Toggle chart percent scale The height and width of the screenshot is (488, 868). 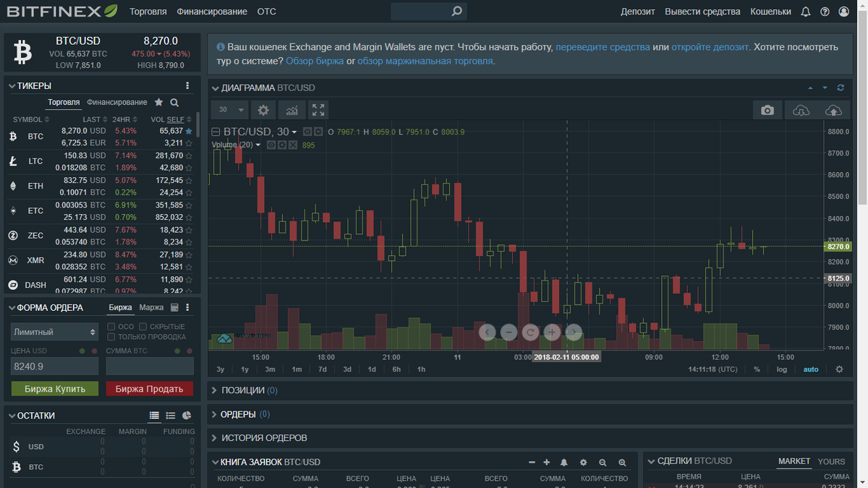(757, 369)
